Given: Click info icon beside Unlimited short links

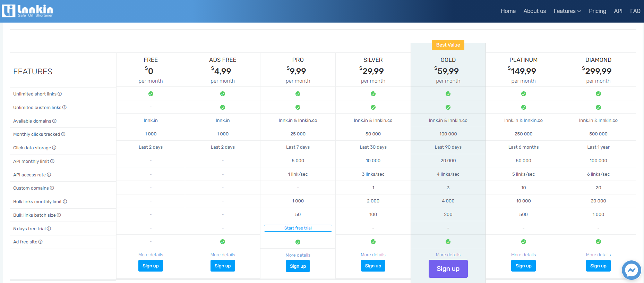Looking at the screenshot, I should (x=60, y=94).
